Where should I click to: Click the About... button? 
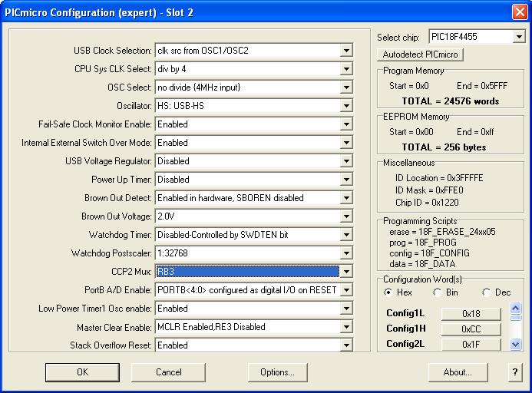[458, 372]
